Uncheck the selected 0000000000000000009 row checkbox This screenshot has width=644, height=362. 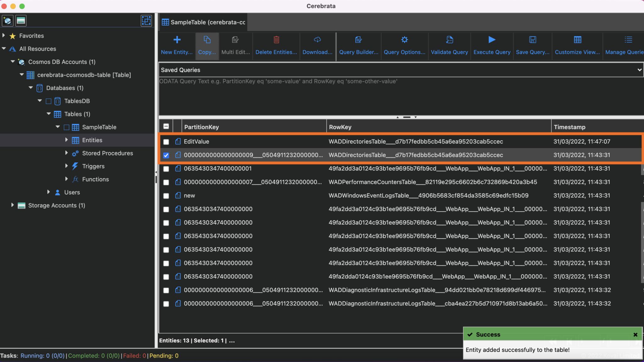tap(166, 155)
